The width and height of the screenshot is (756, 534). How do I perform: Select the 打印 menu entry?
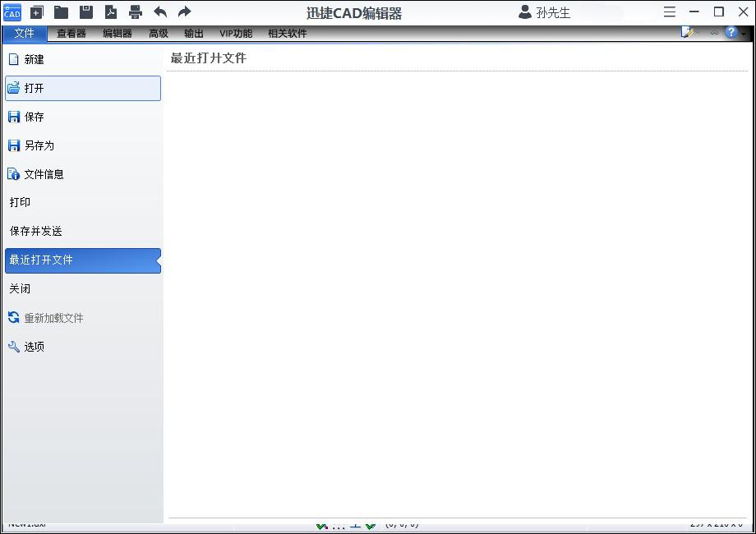tap(83, 202)
